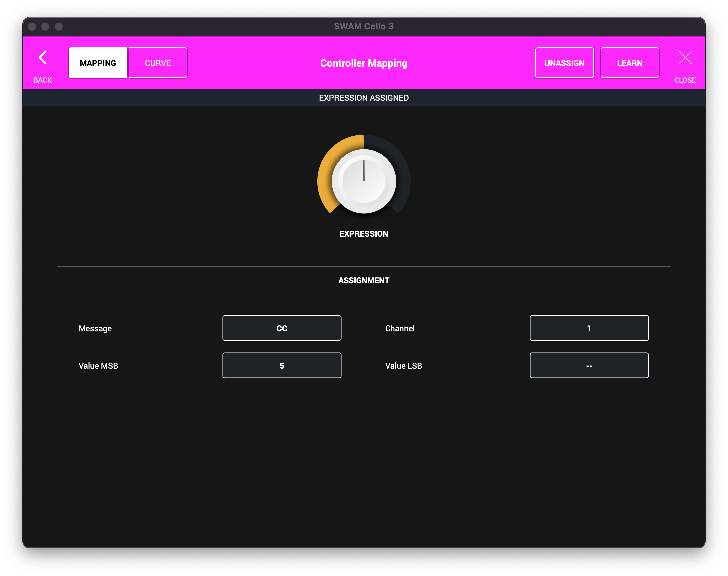
Task: Open the Message type CC dropdown
Action: click(x=282, y=328)
